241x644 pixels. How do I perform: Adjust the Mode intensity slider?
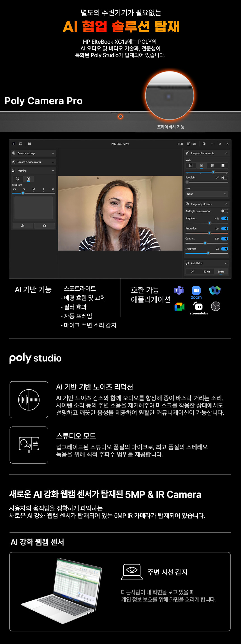[x=213, y=172]
